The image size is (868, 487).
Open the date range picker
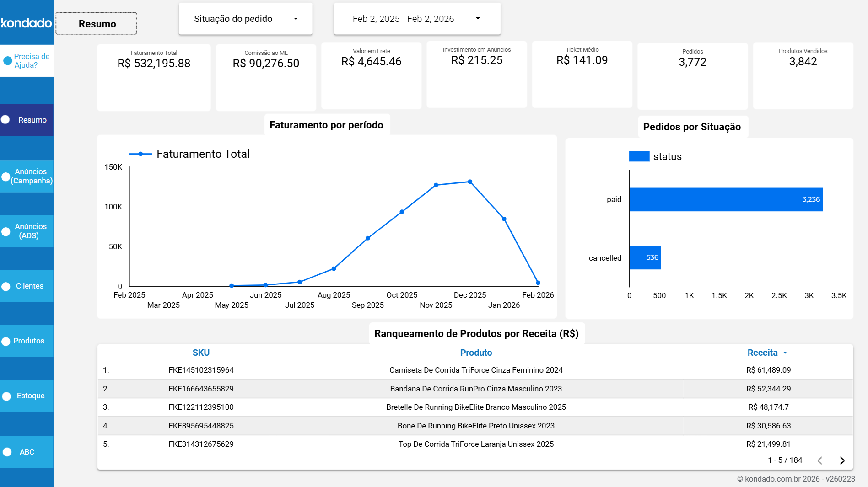(x=417, y=18)
